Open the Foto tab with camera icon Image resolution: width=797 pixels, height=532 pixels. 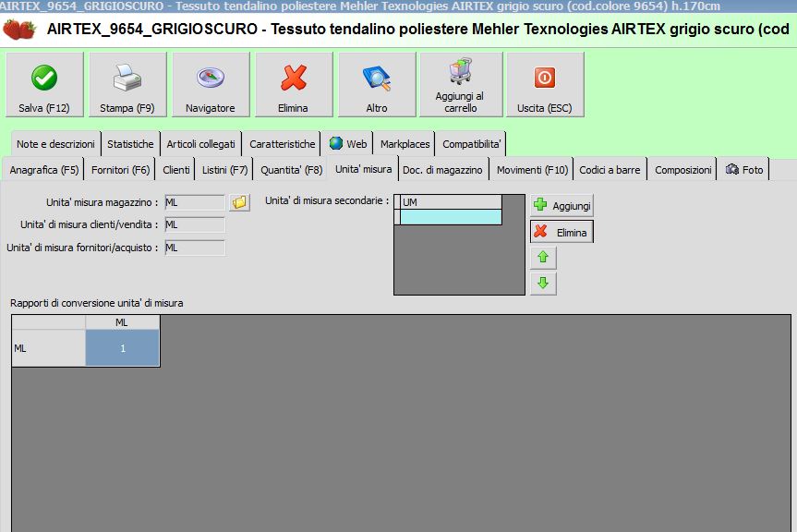(743, 170)
